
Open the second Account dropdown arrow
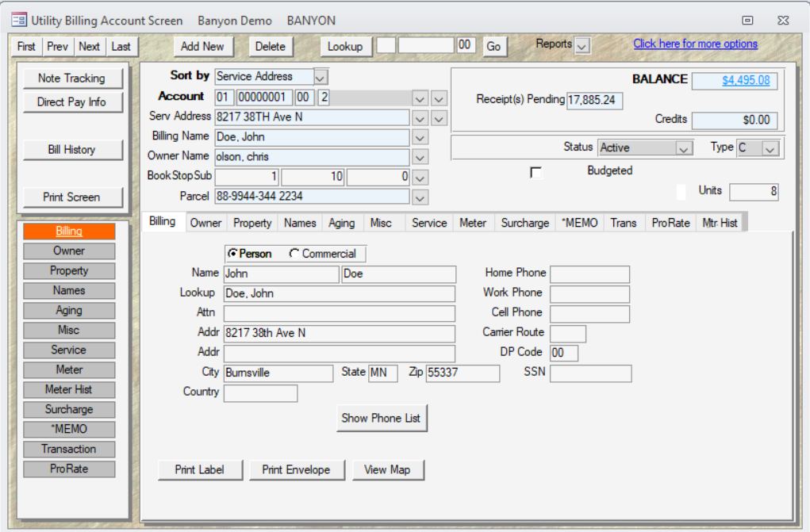click(x=439, y=98)
